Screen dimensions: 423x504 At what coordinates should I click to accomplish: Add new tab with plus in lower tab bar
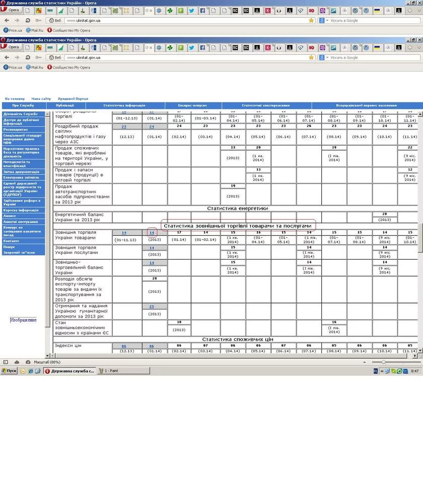(x=410, y=47)
